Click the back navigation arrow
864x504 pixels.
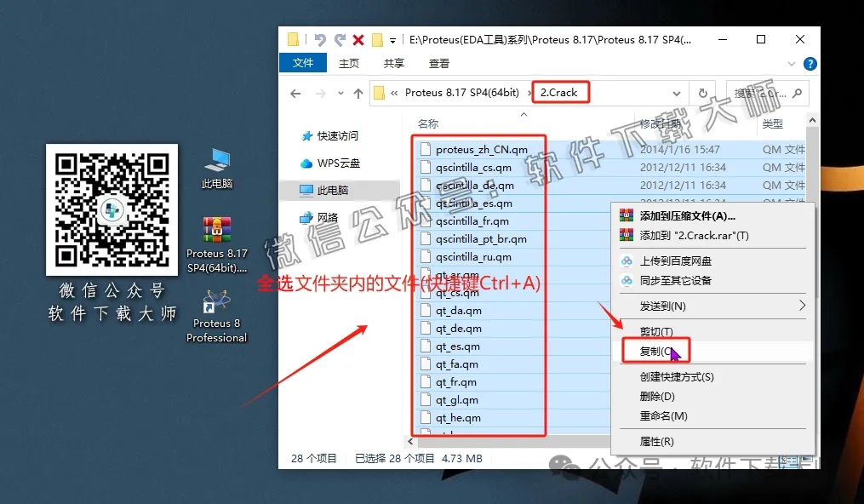[x=294, y=92]
